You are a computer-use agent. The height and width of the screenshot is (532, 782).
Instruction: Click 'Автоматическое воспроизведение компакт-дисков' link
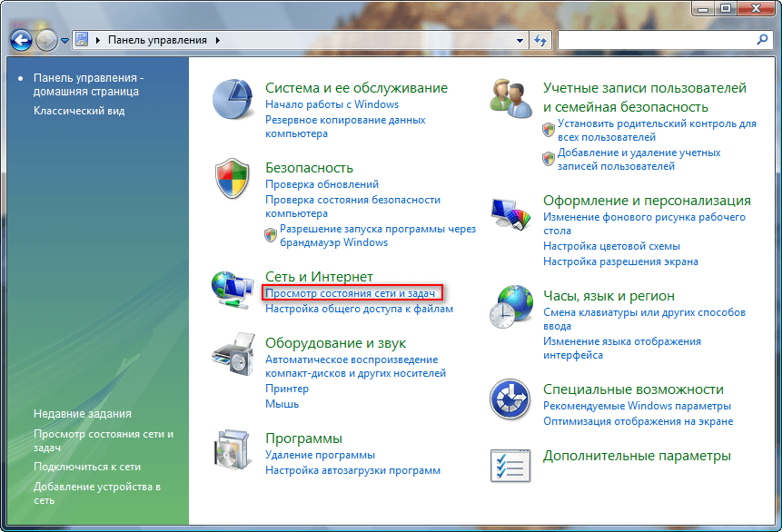(355, 366)
